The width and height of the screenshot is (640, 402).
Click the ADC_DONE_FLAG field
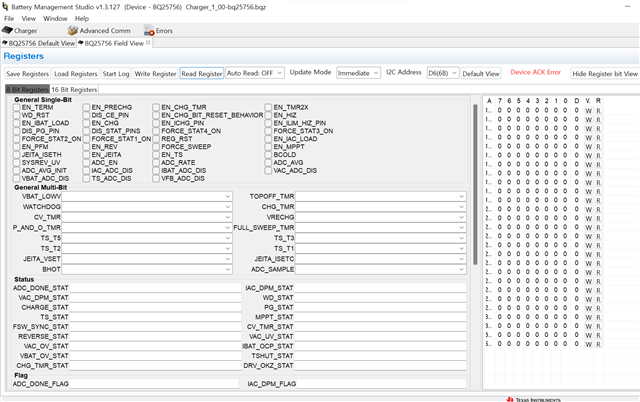point(154,384)
